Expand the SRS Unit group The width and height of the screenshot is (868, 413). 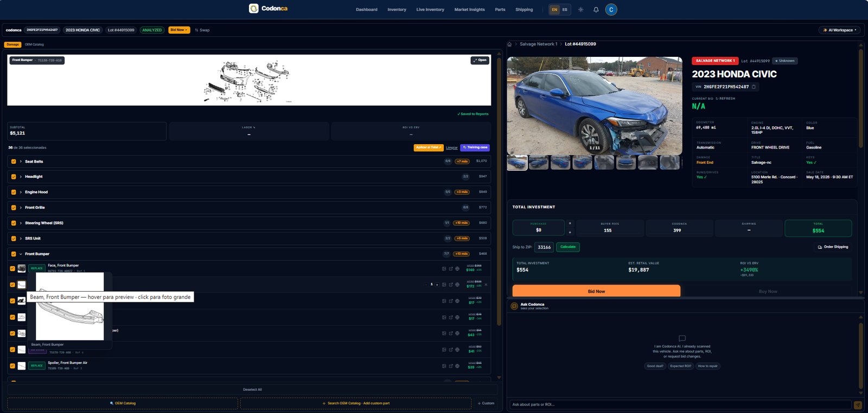pos(21,238)
